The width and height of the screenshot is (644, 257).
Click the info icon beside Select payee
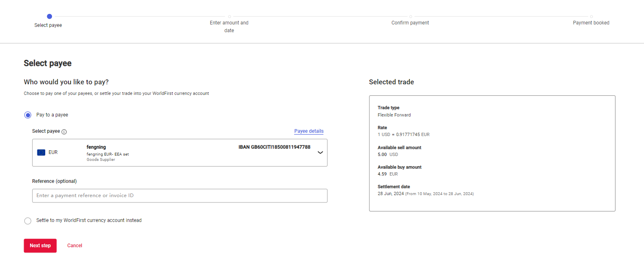[64, 132]
